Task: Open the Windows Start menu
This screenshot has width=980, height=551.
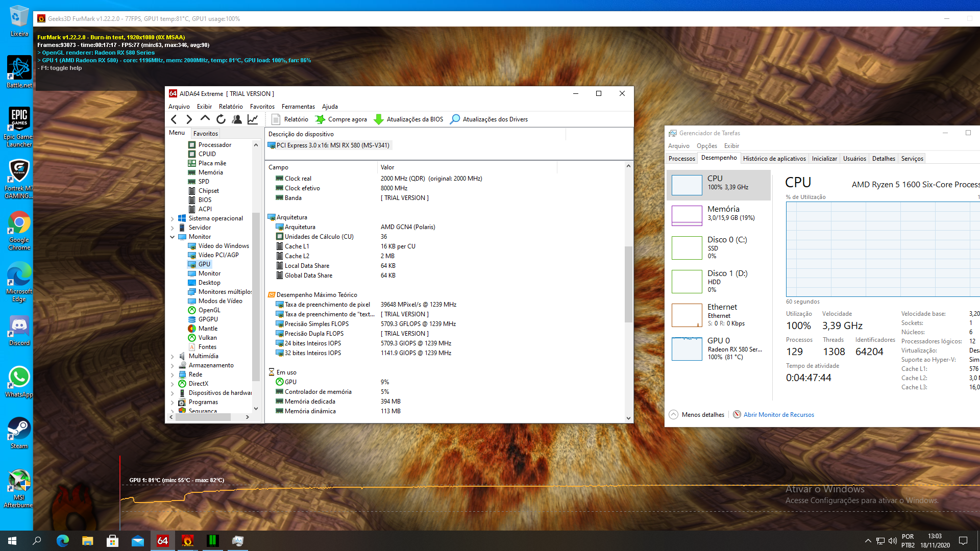Action: coord(12,541)
